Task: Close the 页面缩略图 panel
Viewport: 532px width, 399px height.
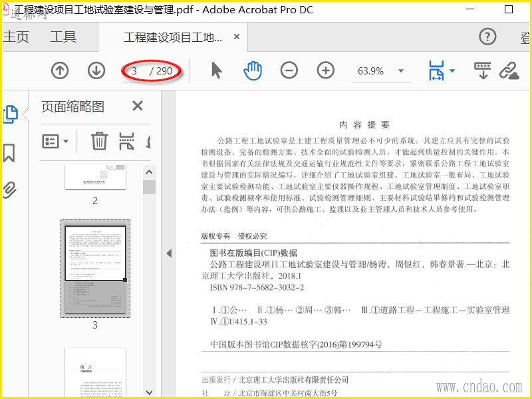Action: (x=138, y=106)
